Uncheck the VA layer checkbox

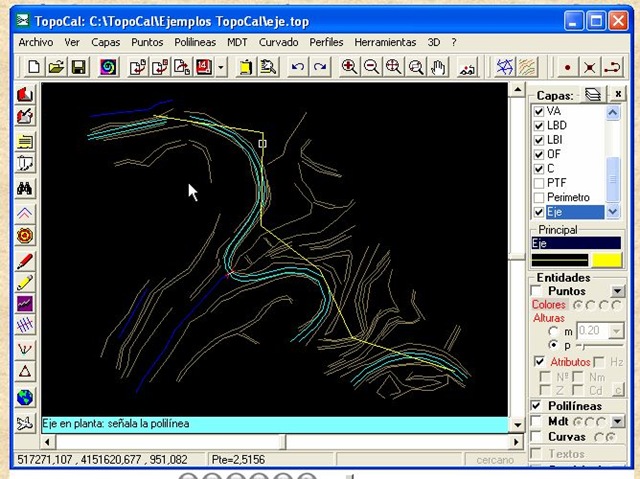tap(539, 111)
